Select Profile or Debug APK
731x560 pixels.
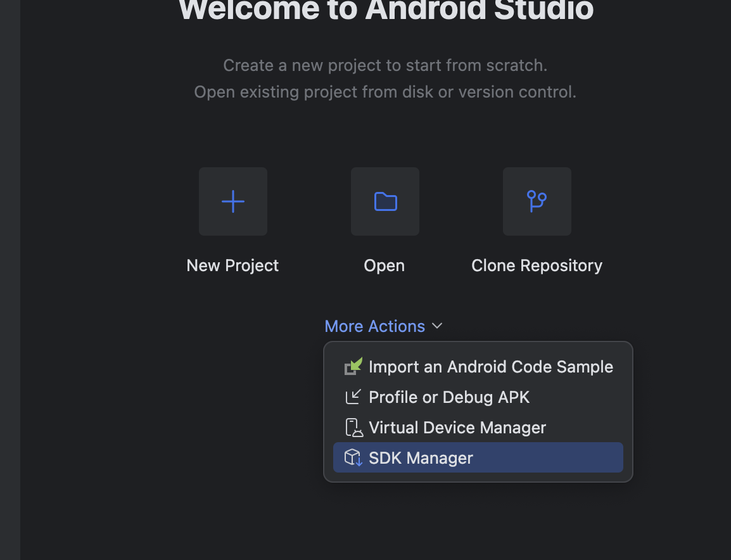pyautogui.click(x=478, y=397)
